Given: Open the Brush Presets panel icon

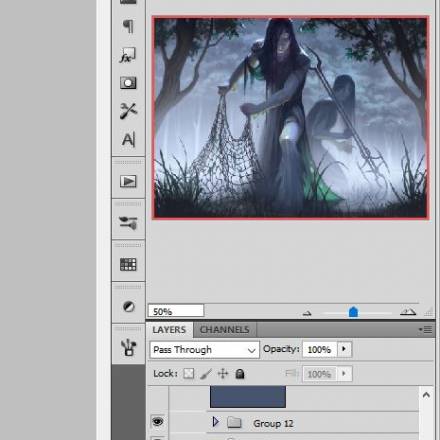Looking at the screenshot, I should (128, 223).
